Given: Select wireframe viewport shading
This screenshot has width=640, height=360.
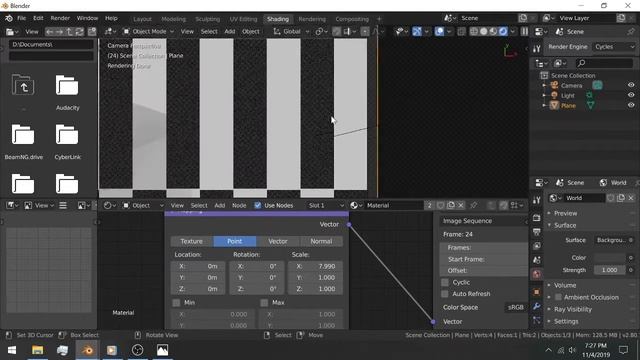Looking at the screenshot, I should coord(474,31).
